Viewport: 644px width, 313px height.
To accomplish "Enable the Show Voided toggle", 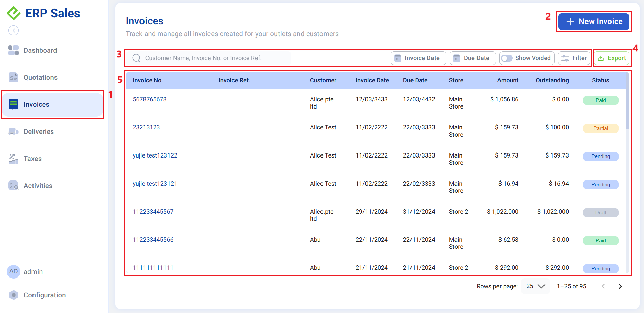I will pos(507,58).
